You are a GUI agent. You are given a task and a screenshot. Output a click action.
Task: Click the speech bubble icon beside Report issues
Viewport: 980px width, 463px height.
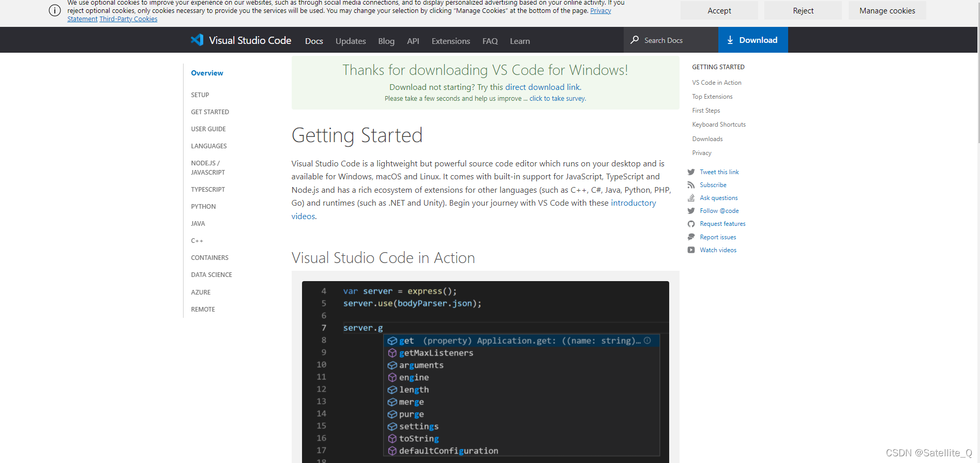691,237
